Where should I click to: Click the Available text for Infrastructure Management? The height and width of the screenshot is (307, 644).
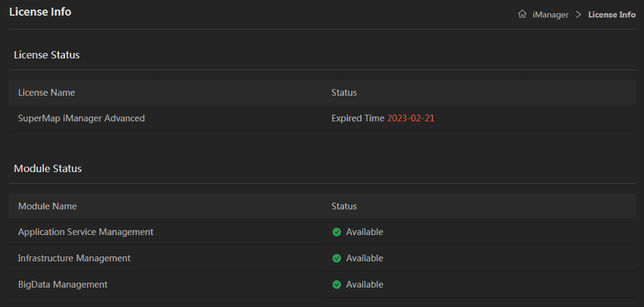[365, 258]
